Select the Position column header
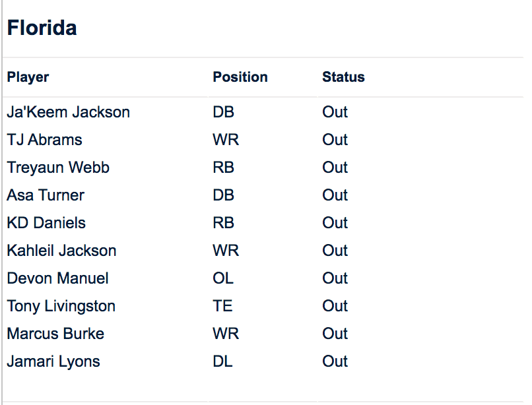Viewport: 532px width, 405px height. pyautogui.click(x=240, y=77)
